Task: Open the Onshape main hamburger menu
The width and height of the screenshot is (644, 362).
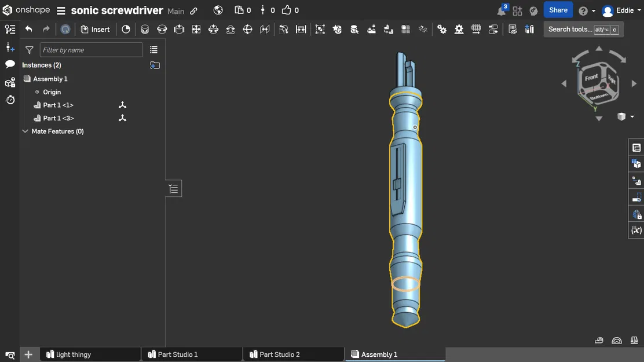Action: (x=61, y=10)
